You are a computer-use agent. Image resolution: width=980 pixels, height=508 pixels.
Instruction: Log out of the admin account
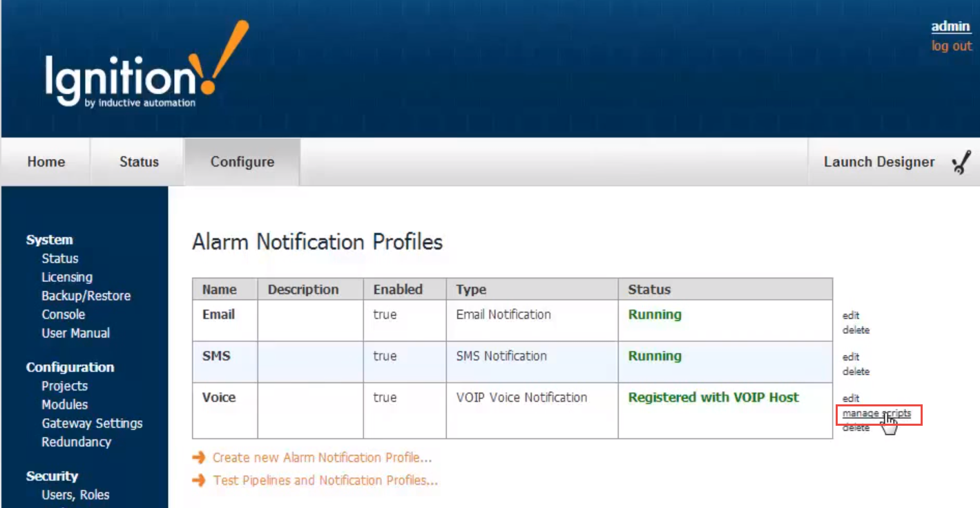tap(951, 46)
